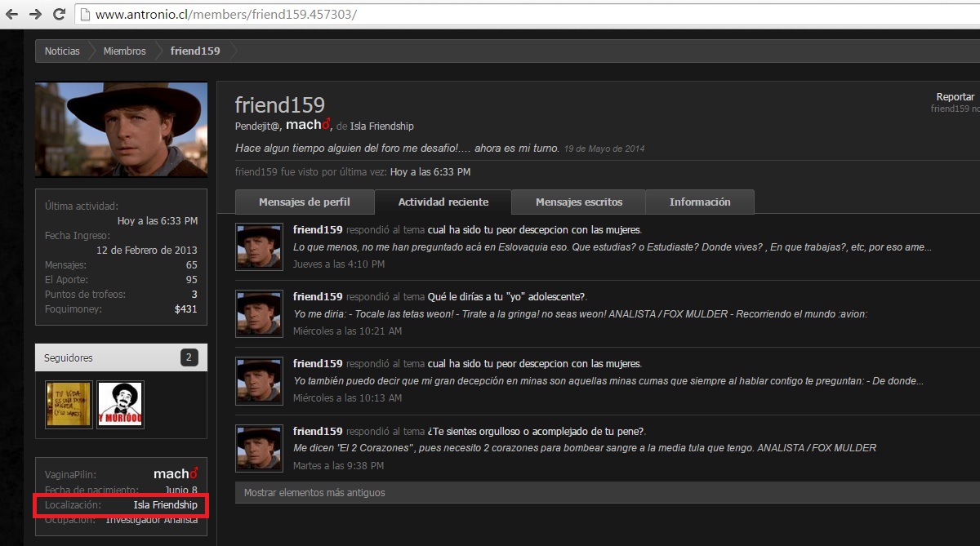Click the status date 19 de Mayo de 2014

coord(604,149)
